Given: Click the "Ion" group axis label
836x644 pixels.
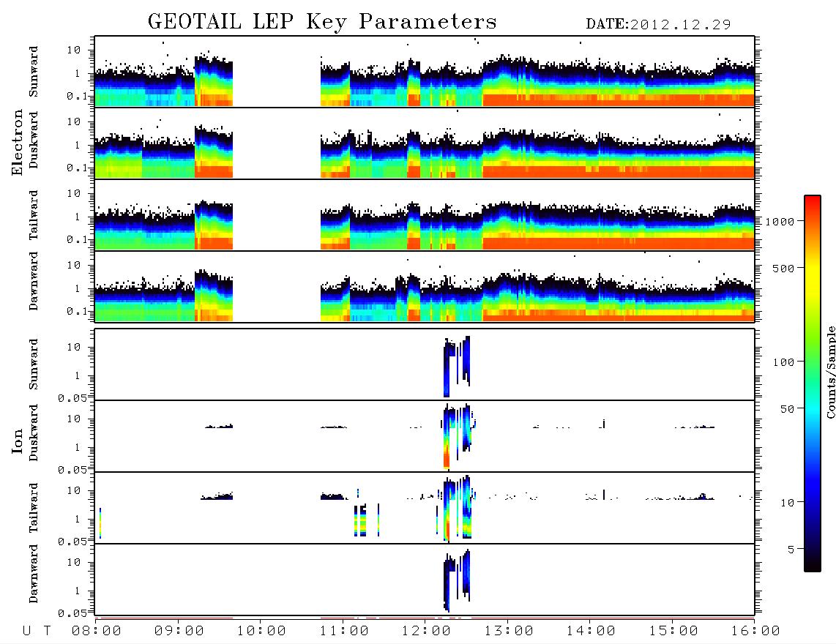Looking at the screenshot, I should (18, 441).
